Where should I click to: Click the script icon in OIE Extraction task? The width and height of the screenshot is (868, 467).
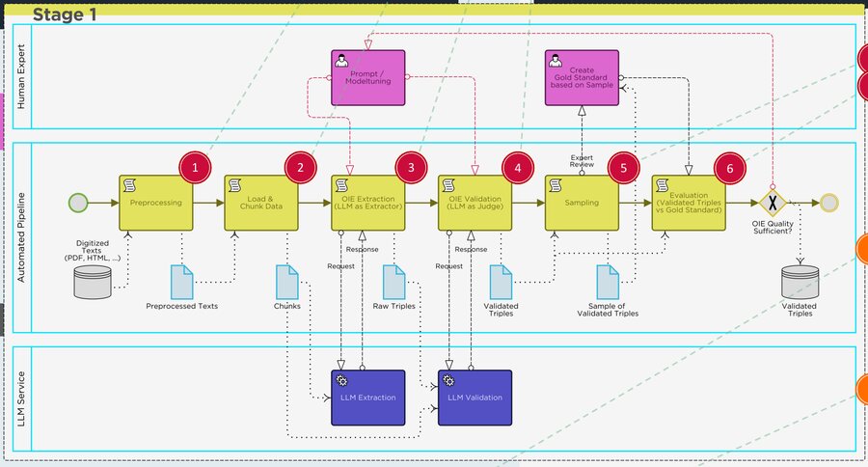pos(341,185)
